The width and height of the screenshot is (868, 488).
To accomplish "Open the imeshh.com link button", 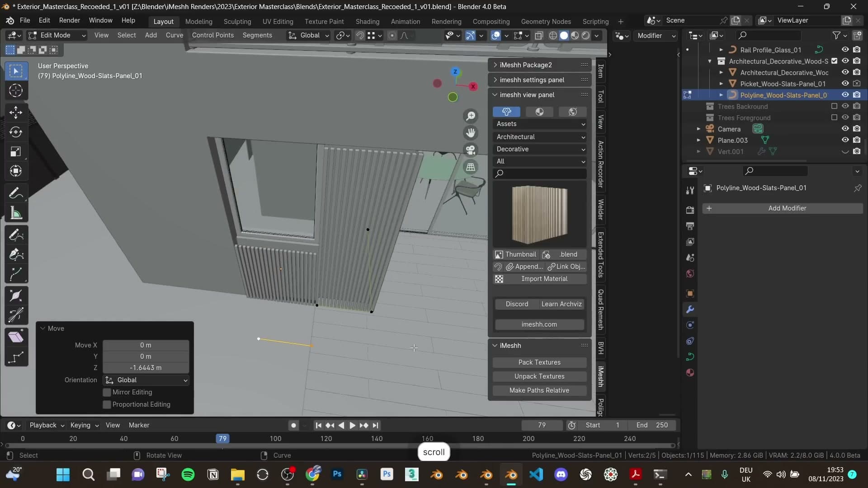I will (539, 324).
